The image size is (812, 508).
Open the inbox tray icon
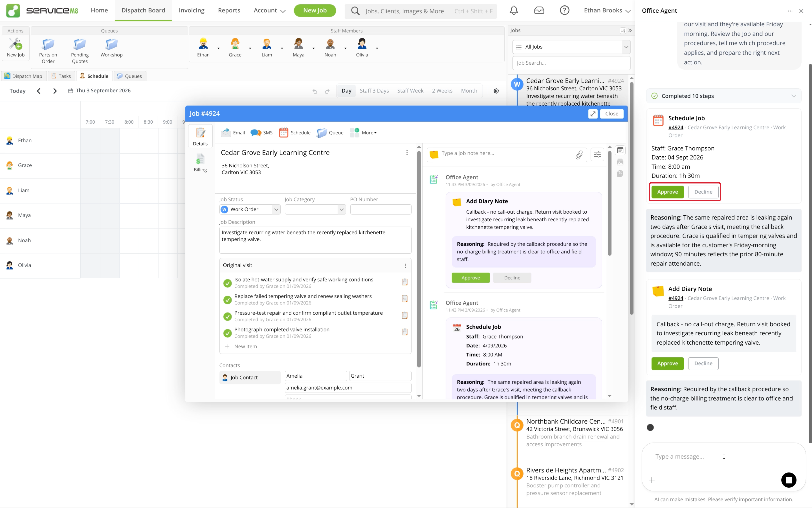point(539,10)
